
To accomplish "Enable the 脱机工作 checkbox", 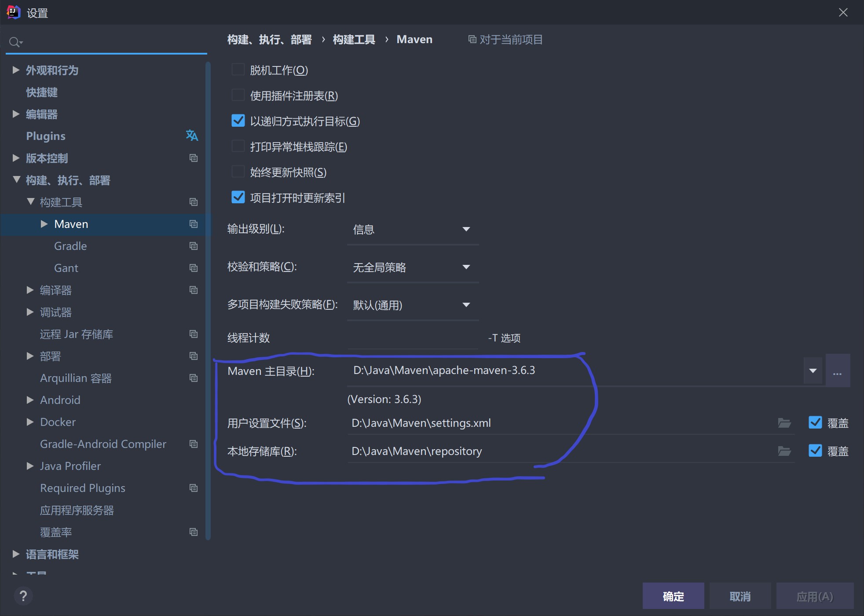I will pyautogui.click(x=238, y=70).
